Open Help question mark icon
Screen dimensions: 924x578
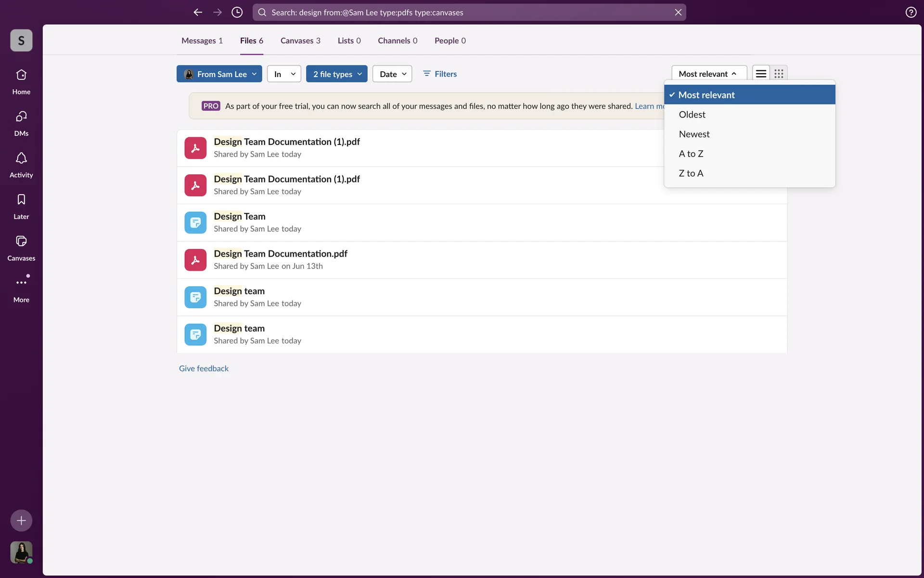pyautogui.click(x=911, y=12)
